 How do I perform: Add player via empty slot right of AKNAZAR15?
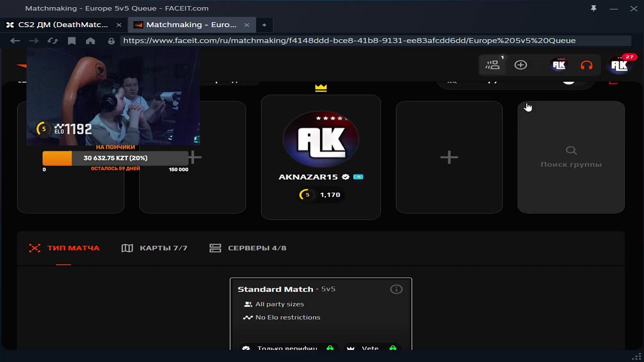449,157
